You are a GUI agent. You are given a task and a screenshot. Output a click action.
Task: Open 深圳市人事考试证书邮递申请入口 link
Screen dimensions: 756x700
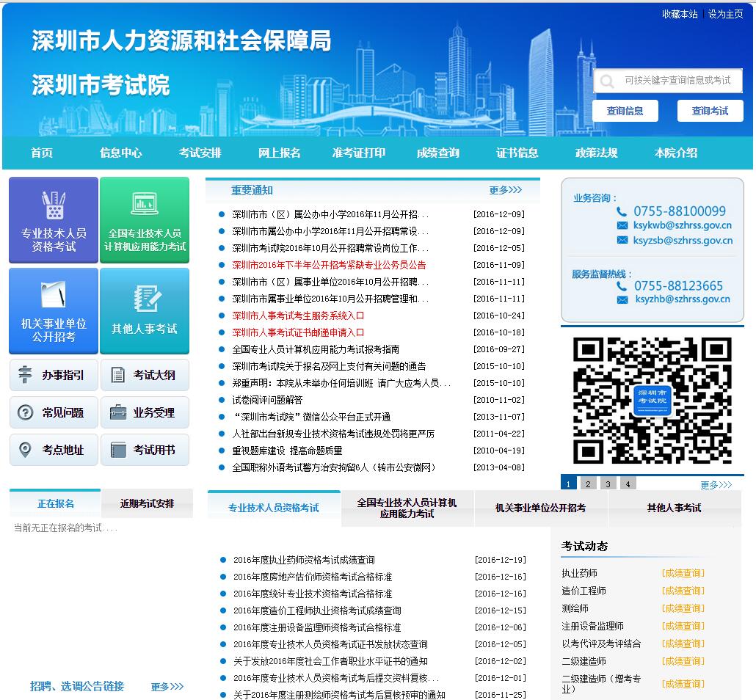click(x=298, y=332)
